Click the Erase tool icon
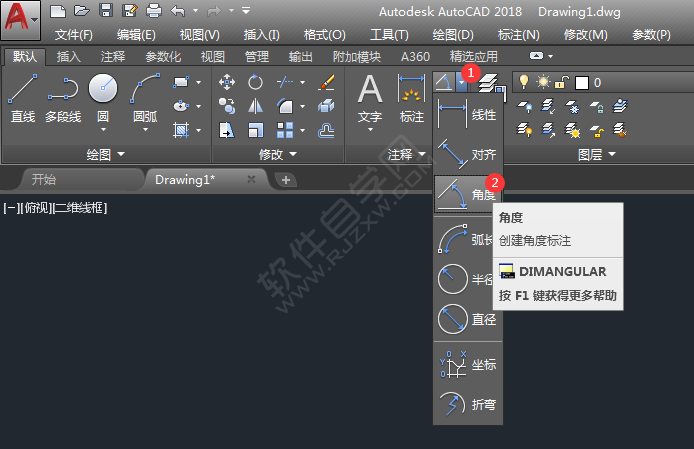Screen dimensions: 694x449 [326, 82]
